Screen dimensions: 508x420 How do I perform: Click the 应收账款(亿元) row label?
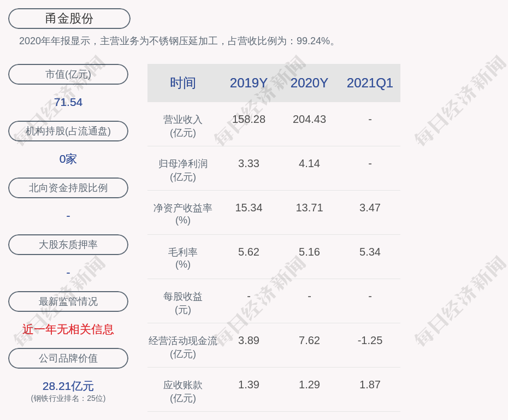point(183,392)
